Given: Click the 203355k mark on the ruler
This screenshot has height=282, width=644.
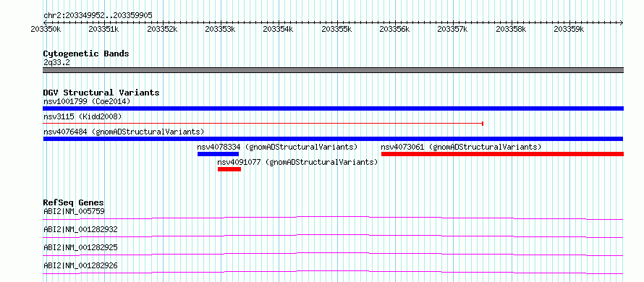Looking at the screenshot, I should (336, 29).
